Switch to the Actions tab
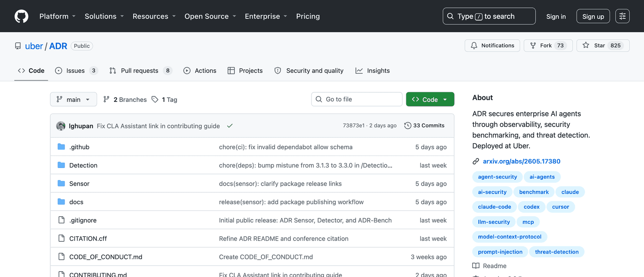 (x=200, y=70)
